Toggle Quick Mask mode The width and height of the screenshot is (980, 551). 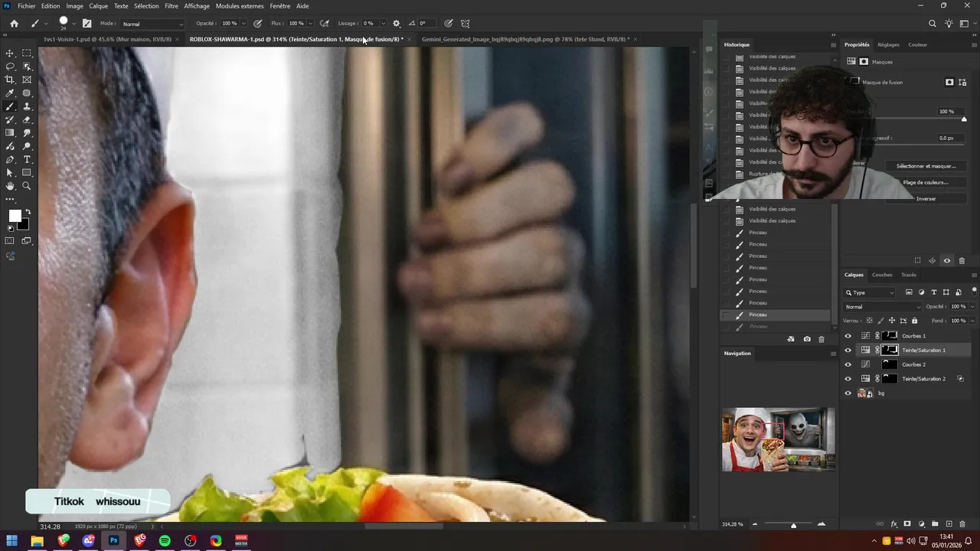click(x=10, y=240)
